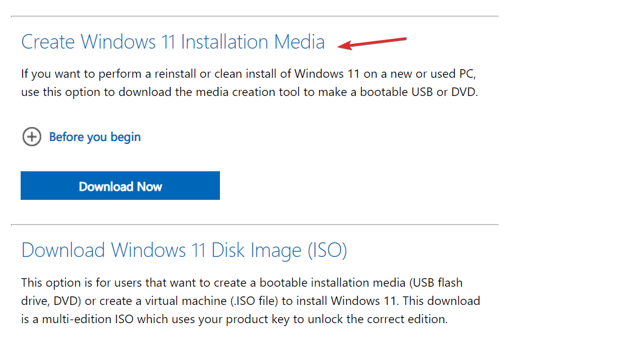Click the divider line above Create Installation Media
Image resolution: width=644 pixels, height=345 pixels.
pos(255,16)
